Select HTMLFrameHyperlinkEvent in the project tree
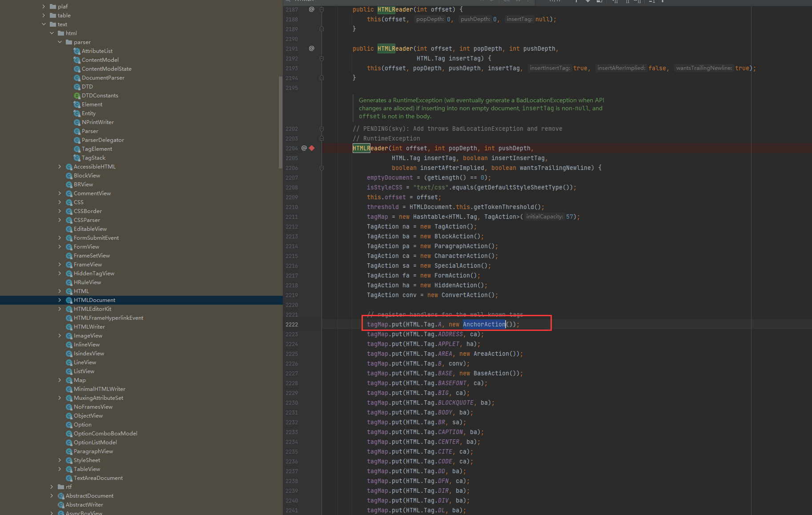Screen dimensions: 812x515 [109, 318]
